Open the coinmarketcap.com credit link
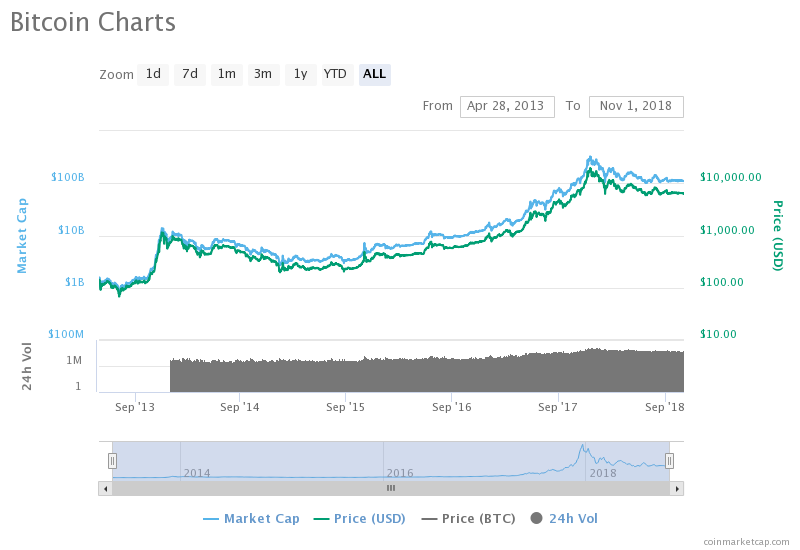 point(745,541)
